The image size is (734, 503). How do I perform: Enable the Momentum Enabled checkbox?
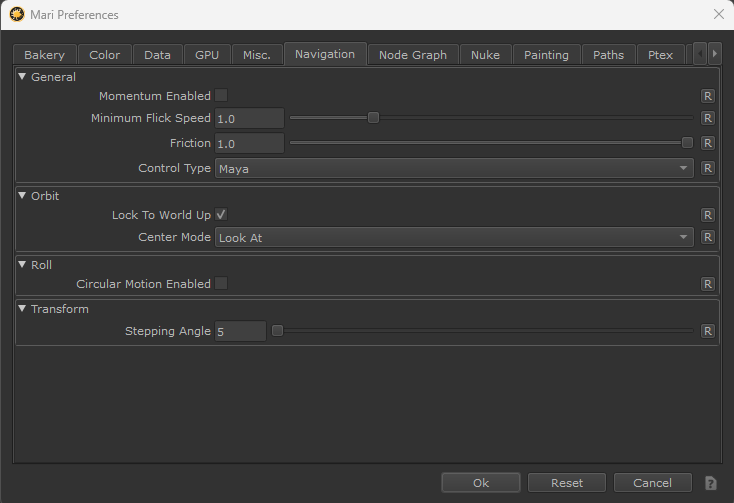point(221,95)
